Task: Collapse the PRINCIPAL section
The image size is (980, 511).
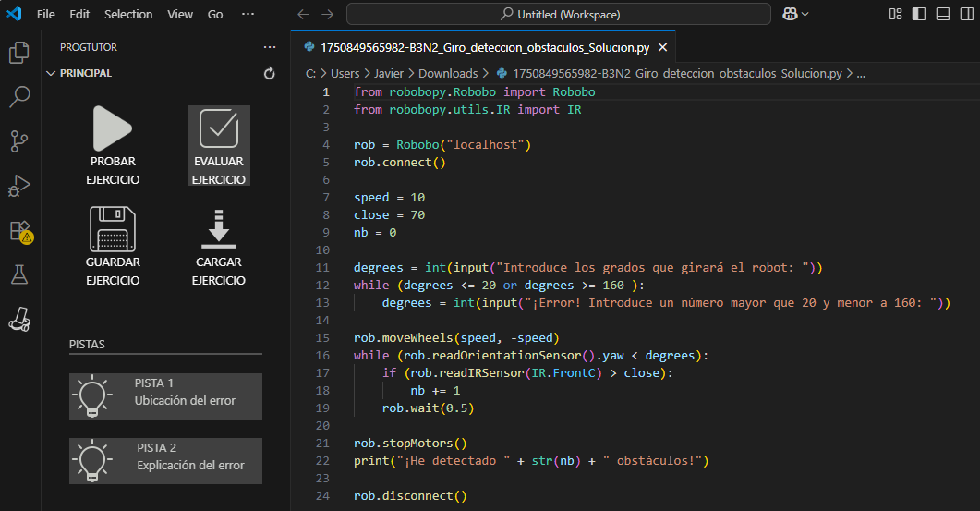Action: pos(51,73)
